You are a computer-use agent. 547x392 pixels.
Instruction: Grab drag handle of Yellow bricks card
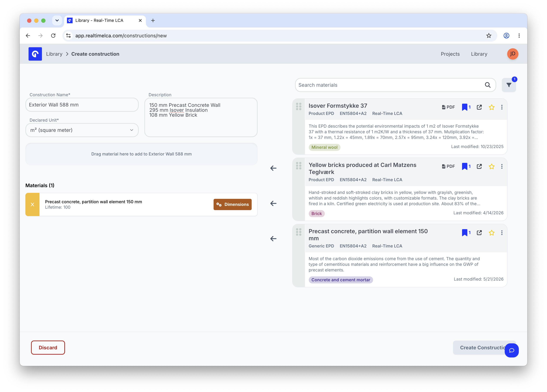299,166
